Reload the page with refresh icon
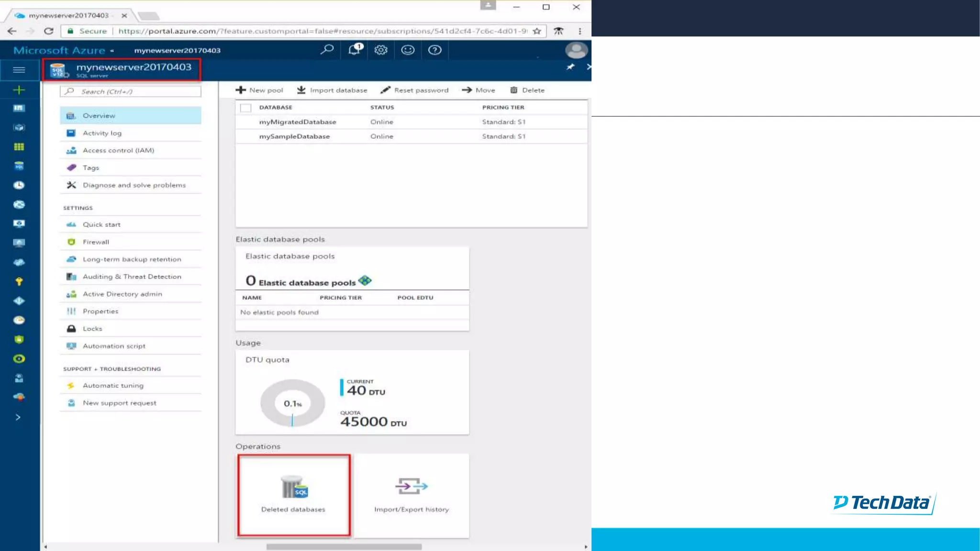Screen dimensions: 980x551 pos(48,31)
